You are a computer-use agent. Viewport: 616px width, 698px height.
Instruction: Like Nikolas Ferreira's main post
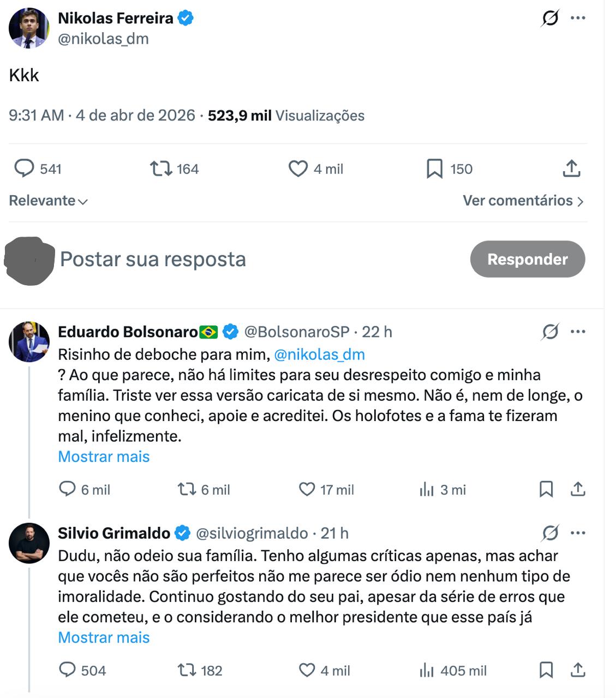coord(298,169)
